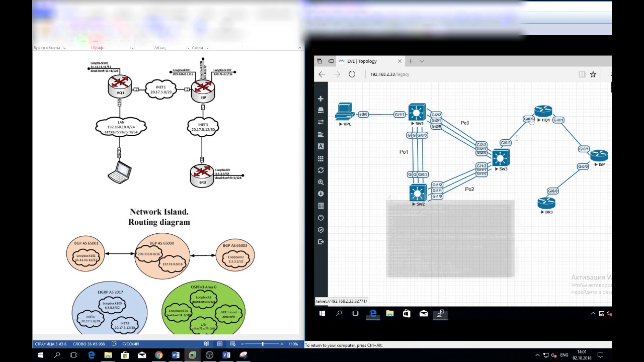644x362 pixels.
Task: Click the power Close lab icon in EVE sidebar
Action: coord(321,218)
